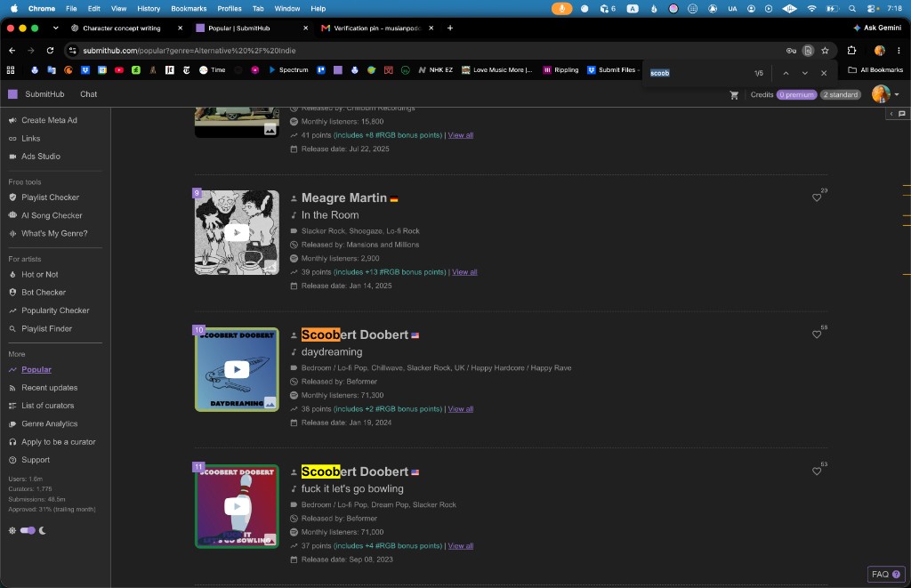Image resolution: width=911 pixels, height=588 pixels.
Task: Play the daydreaming track thumbnail
Action: 237,369
